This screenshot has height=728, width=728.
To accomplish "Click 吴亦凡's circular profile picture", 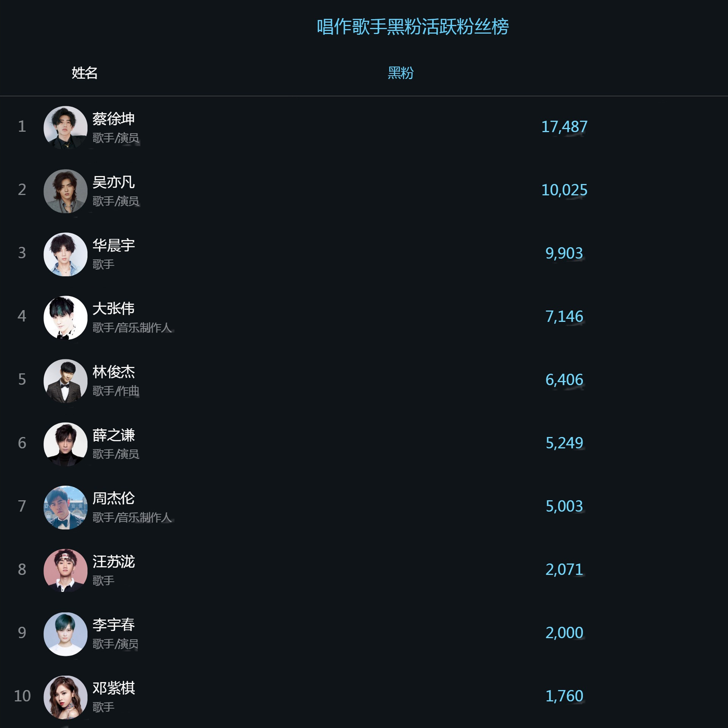I will pyautogui.click(x=65, y=191).
